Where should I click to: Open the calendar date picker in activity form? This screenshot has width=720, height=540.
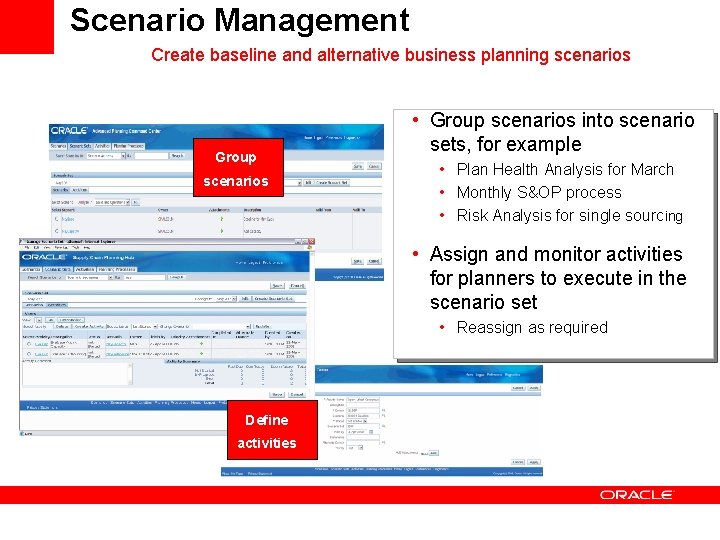coord(371,432)
